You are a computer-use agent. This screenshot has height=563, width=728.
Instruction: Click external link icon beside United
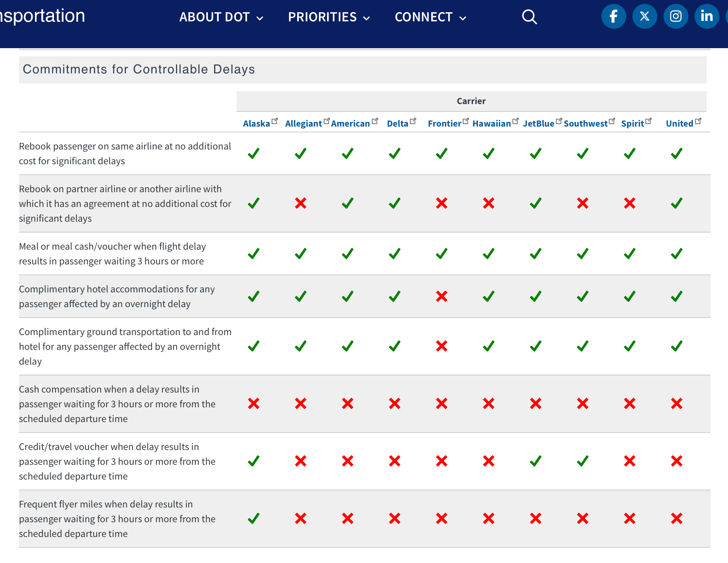click(698, 121)
